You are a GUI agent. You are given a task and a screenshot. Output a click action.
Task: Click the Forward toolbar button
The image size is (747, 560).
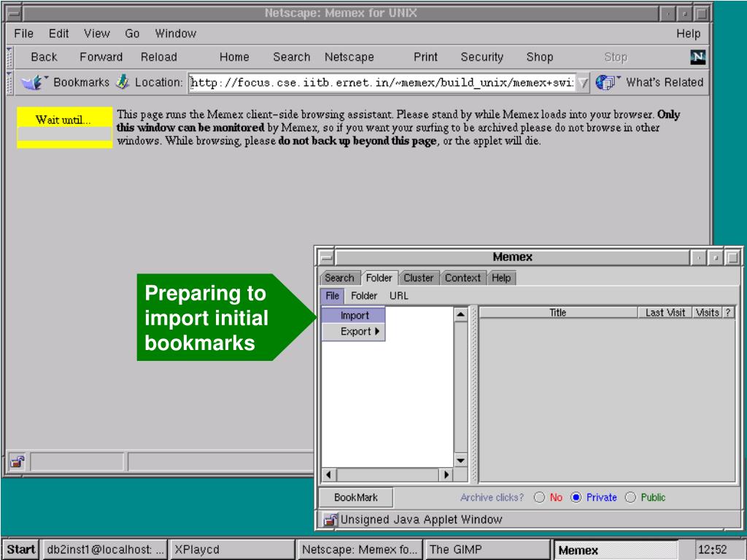(101, 57)
